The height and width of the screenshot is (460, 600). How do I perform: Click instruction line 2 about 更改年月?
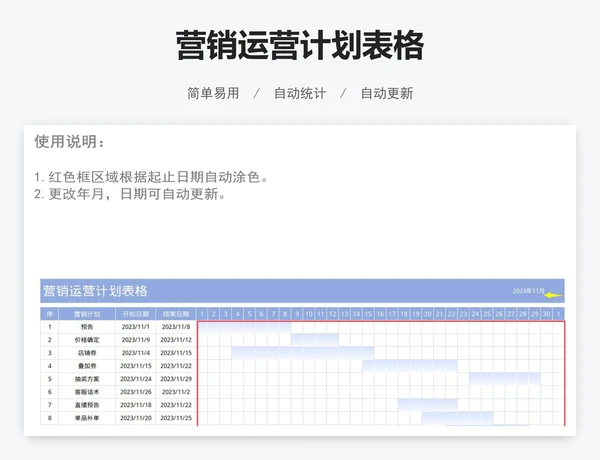coord(130,194)
